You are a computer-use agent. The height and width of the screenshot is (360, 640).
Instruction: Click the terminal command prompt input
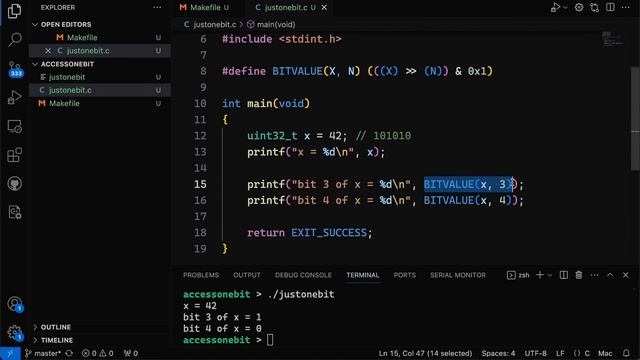click(270, 340)
